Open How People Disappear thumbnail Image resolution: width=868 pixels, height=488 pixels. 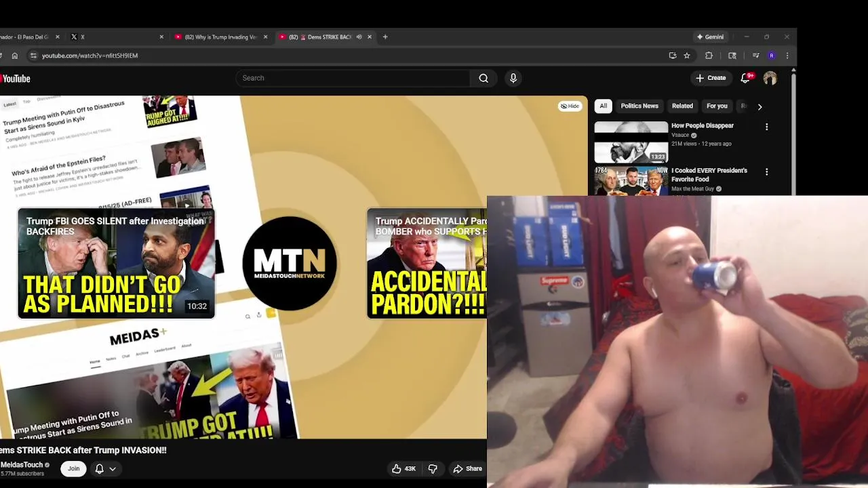(x=631, y=142)
